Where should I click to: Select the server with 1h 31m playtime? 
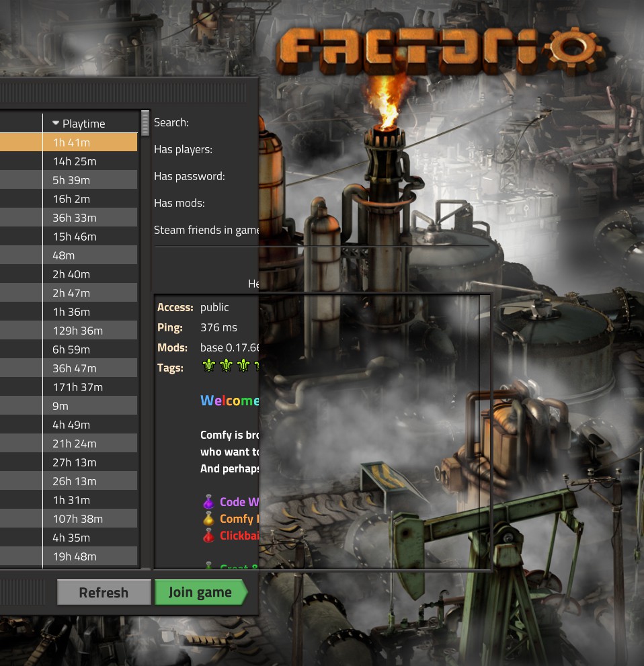69,500
